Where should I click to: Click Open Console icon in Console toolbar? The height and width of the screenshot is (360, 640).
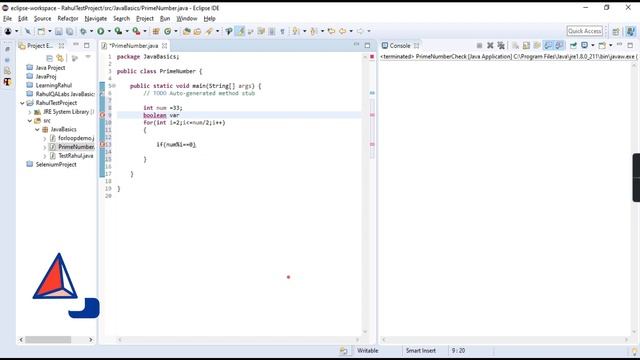point(602,45)
